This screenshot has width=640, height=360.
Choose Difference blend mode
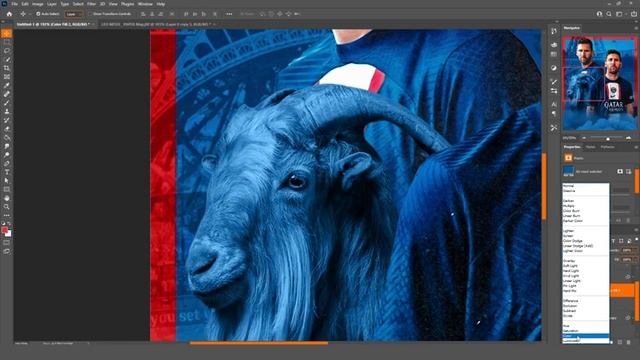tap(586, 301)
